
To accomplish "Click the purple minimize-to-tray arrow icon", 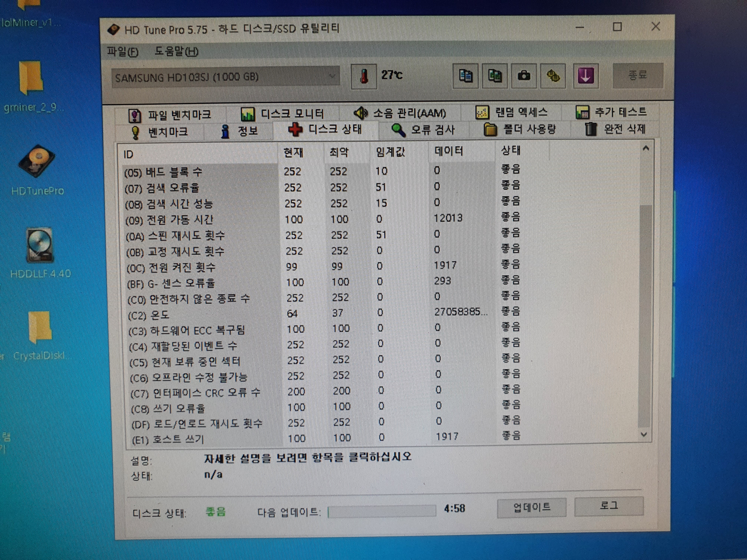I will point(586,76).
